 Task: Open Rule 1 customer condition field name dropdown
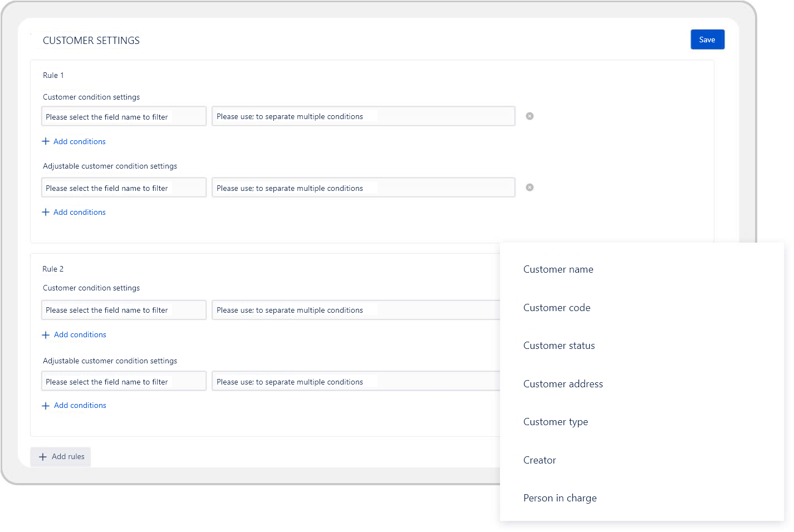124,116
